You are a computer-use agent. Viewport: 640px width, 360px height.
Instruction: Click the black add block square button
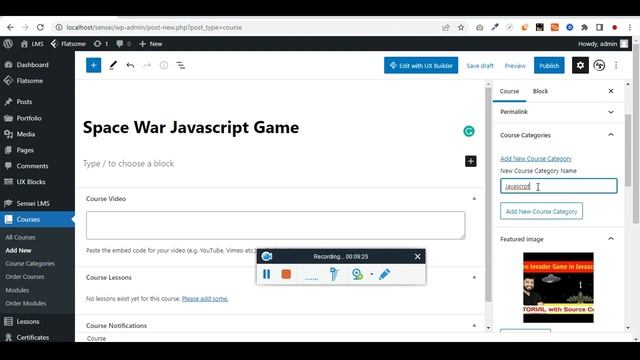point(471,161)
